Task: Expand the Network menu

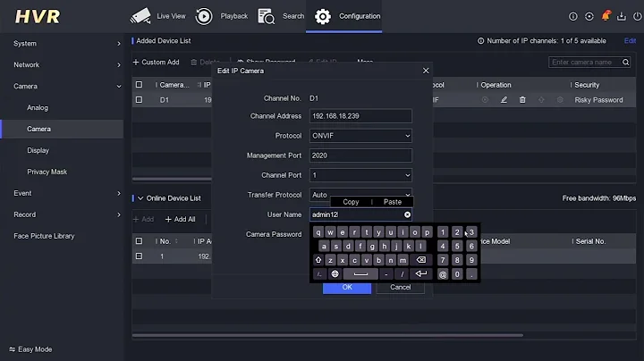Action: pyautogui.click(x=62, y=65)
